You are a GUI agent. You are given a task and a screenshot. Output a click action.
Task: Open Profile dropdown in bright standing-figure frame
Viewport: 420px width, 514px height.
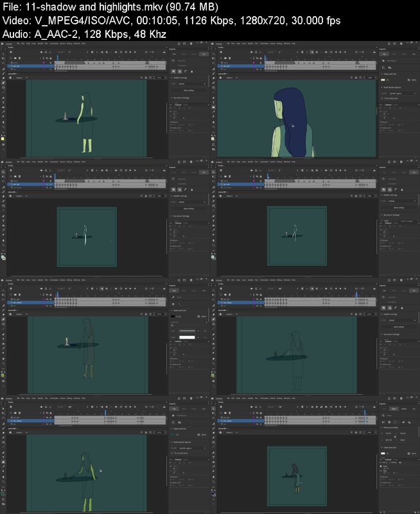pos(192,84)
